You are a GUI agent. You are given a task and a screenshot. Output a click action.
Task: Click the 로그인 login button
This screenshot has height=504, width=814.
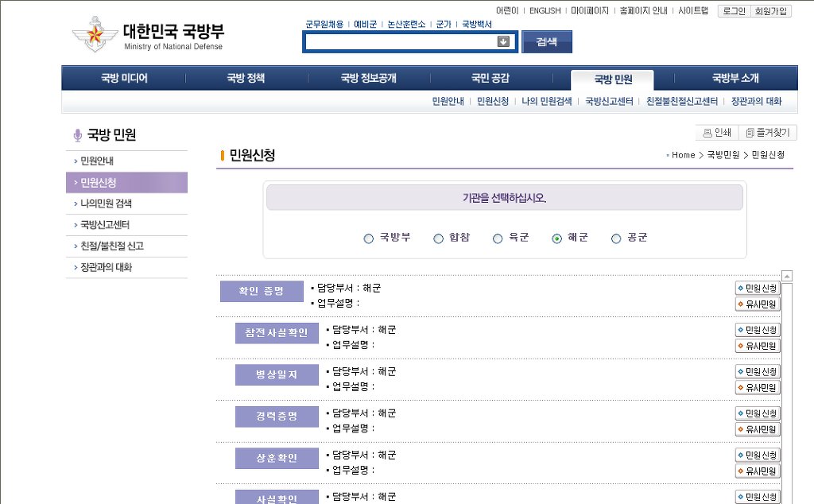(734, 11)
